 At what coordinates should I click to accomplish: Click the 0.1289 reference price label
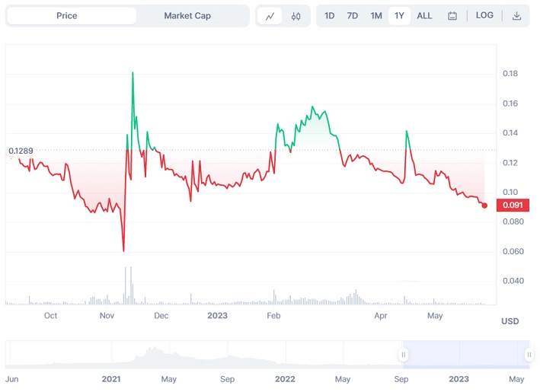(x=21, y=151)
